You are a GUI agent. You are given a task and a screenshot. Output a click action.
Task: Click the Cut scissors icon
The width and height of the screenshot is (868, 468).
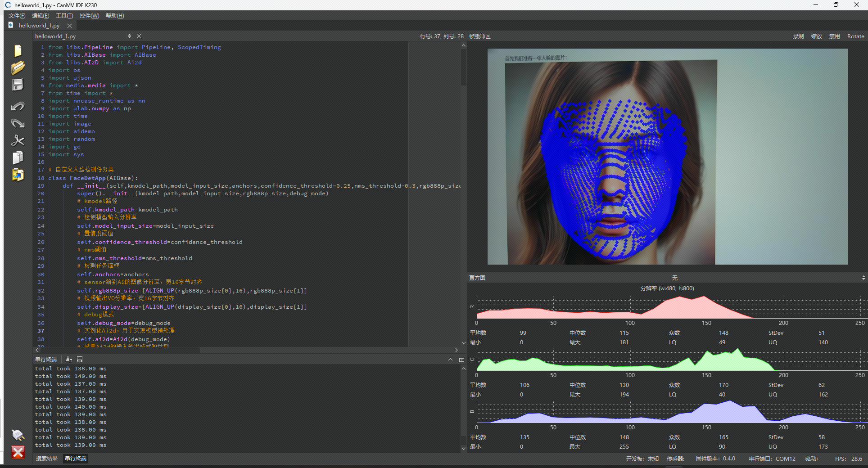(18, 140)
